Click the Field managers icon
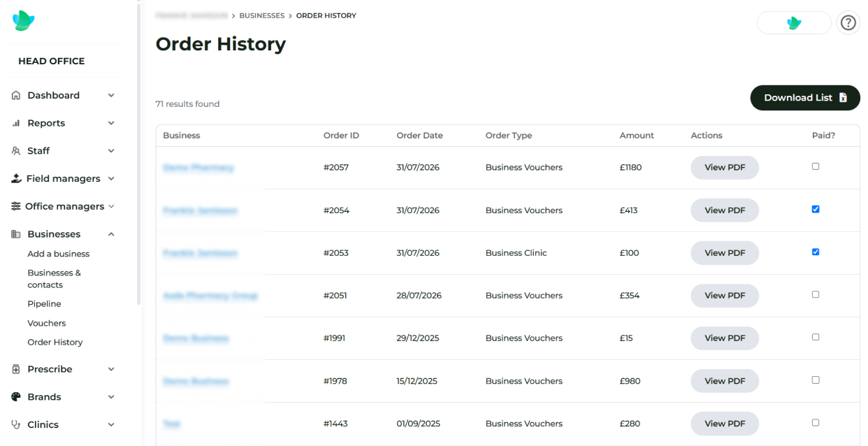Screen dimensions: 868x446 [x=16, y=179]
